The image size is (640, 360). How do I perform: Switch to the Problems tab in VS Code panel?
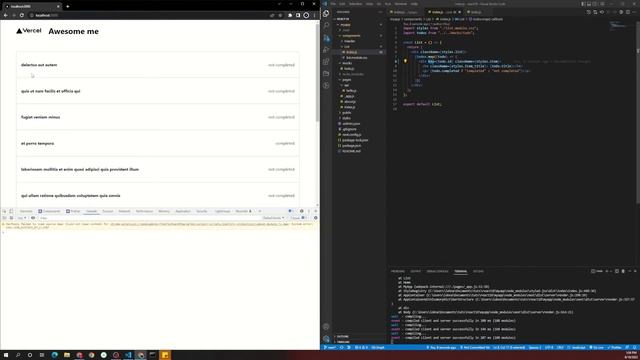coord(398,271)
